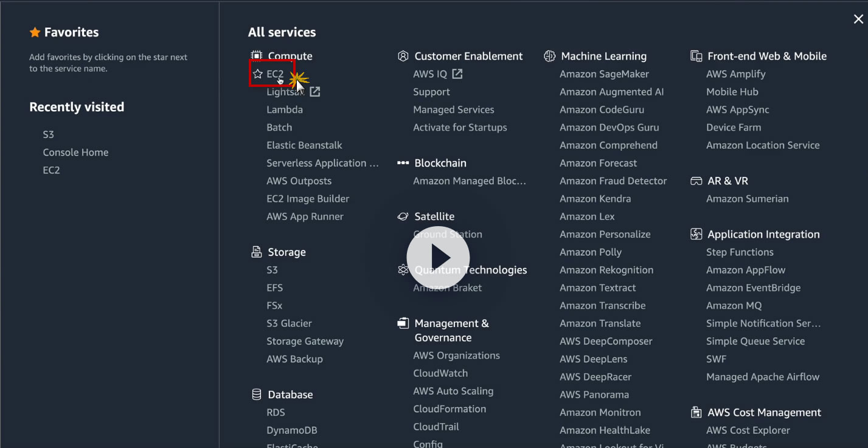Image resolution: width=868 pixels, height=448 pixels.
Task: Click the Satellite category icon
Action: coord(403,216)
